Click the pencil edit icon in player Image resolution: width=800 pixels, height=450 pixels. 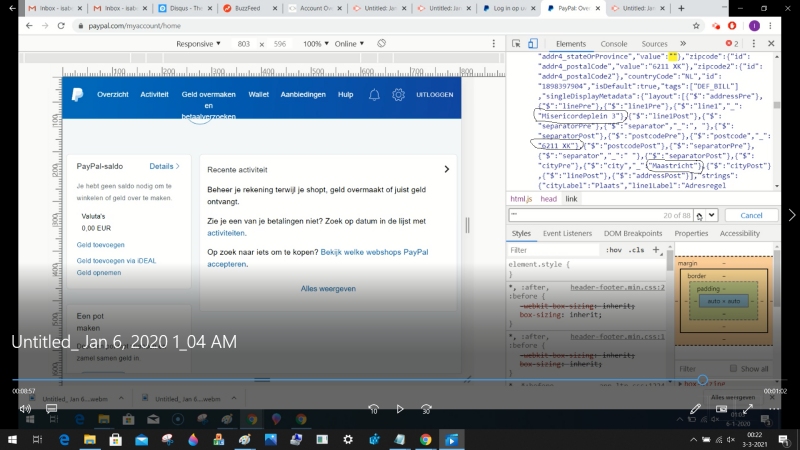[x=695, y=408]
